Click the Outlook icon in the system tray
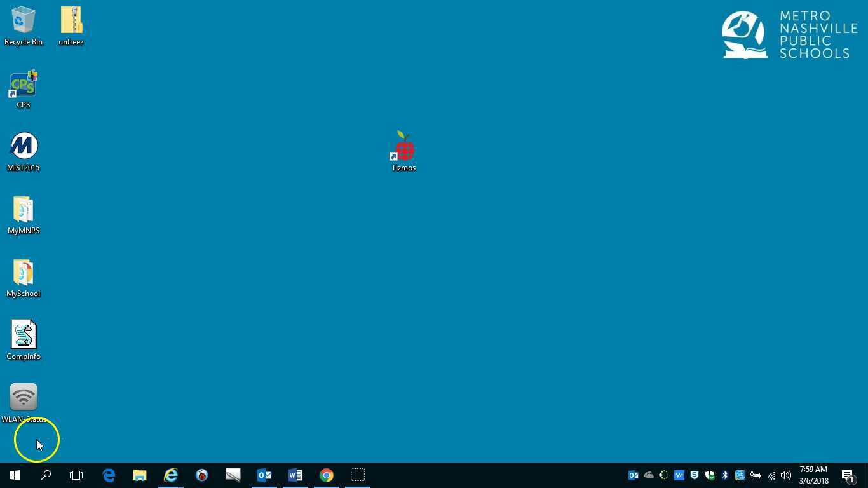Screen dimensions: 868x488 [x=634, y=475]
